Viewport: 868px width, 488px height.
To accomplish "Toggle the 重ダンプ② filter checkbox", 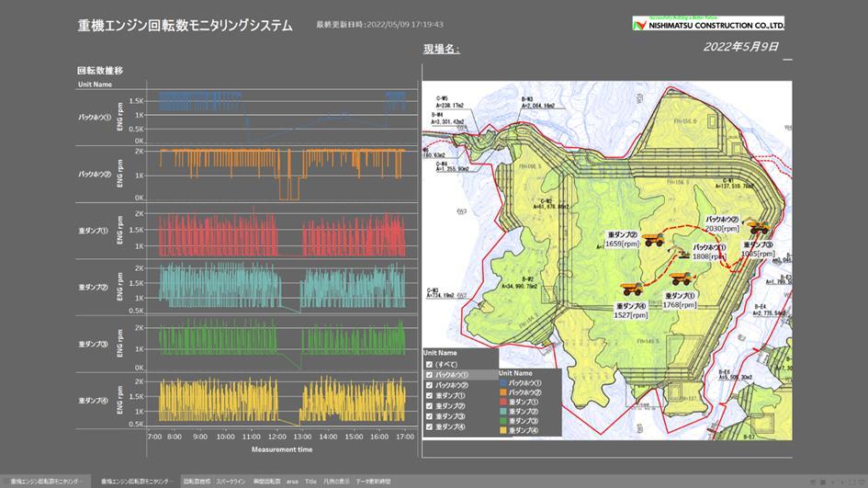I will pyautogui.click(x=429, y=405).
